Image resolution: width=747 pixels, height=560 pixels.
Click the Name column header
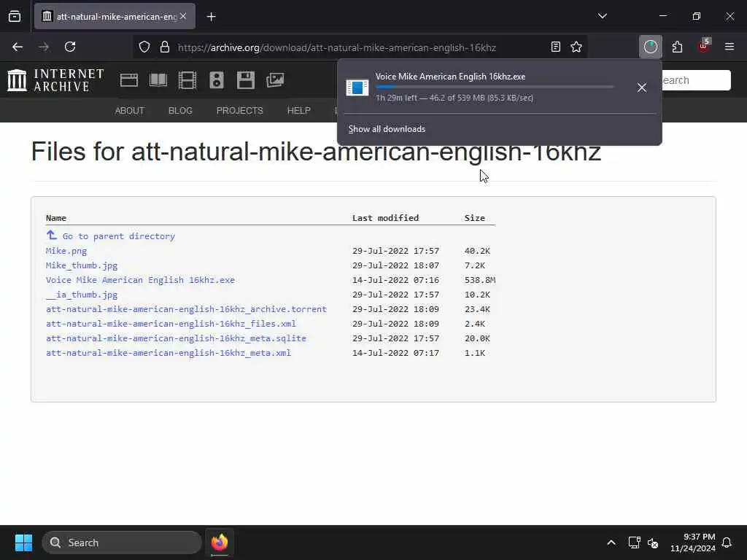click(x=55, y=217)
